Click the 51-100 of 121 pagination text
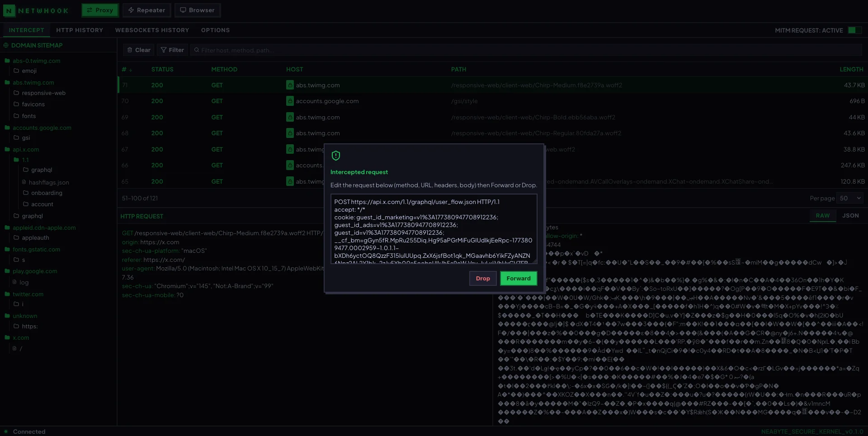 coord(140,198)
